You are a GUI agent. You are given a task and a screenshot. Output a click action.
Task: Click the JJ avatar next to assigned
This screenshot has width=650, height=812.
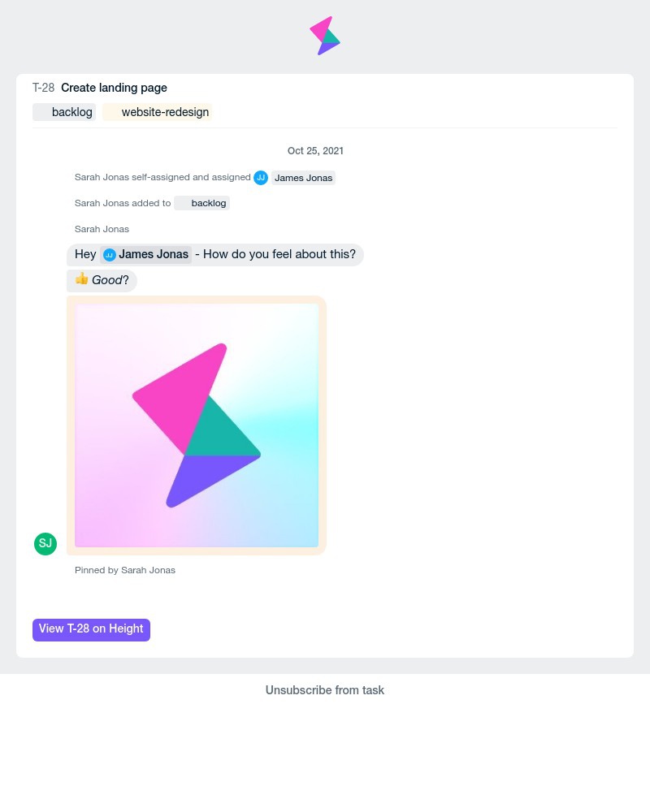[261, 177]
